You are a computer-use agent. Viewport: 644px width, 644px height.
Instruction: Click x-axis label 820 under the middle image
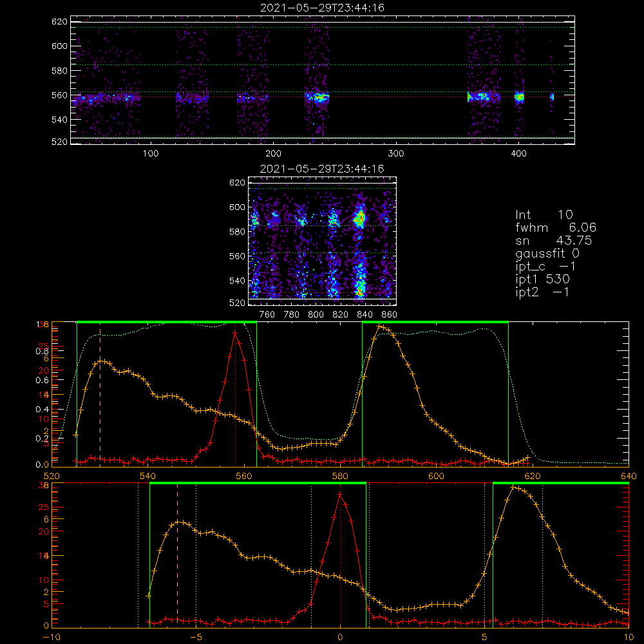tap(341, 315)
